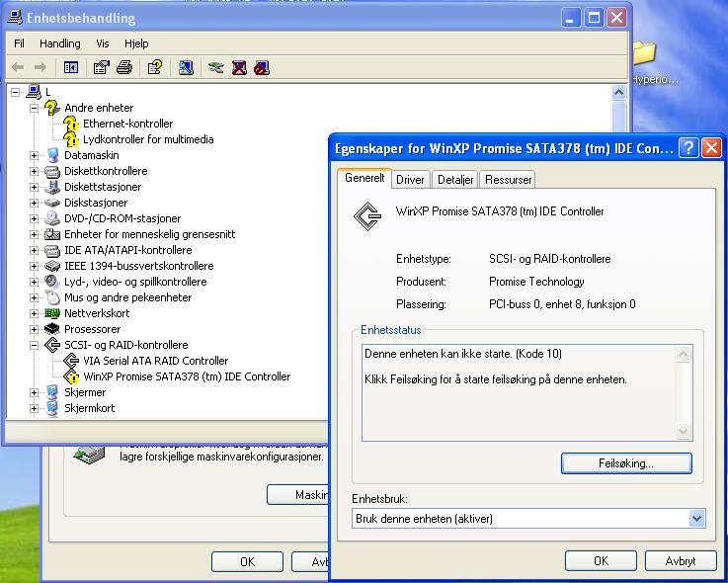Open the Vis menu
This screenshot has width=728, height=583.
[102, 43]
